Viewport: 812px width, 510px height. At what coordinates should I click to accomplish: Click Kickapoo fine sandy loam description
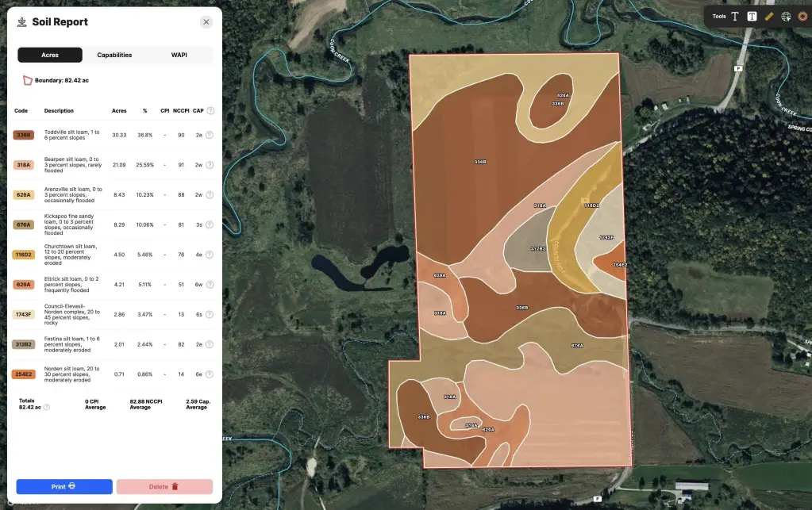(x=69, y=224)
